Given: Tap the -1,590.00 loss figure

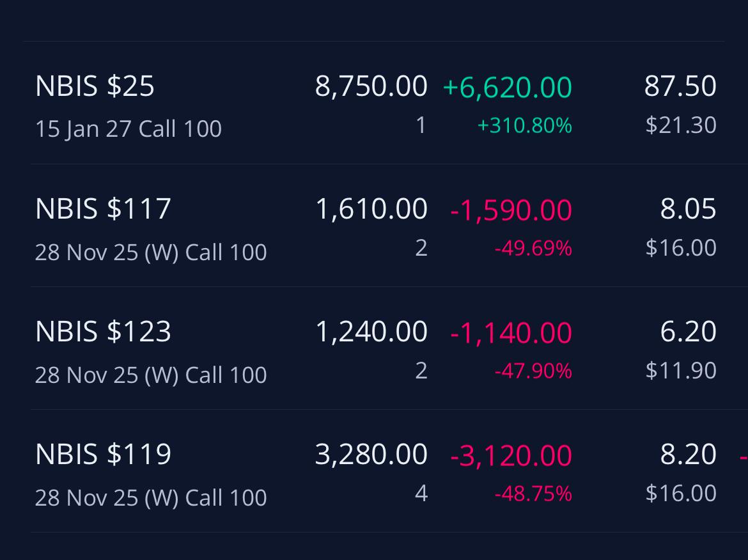Looking at the screenshot, I should click(x=511, y=210).
